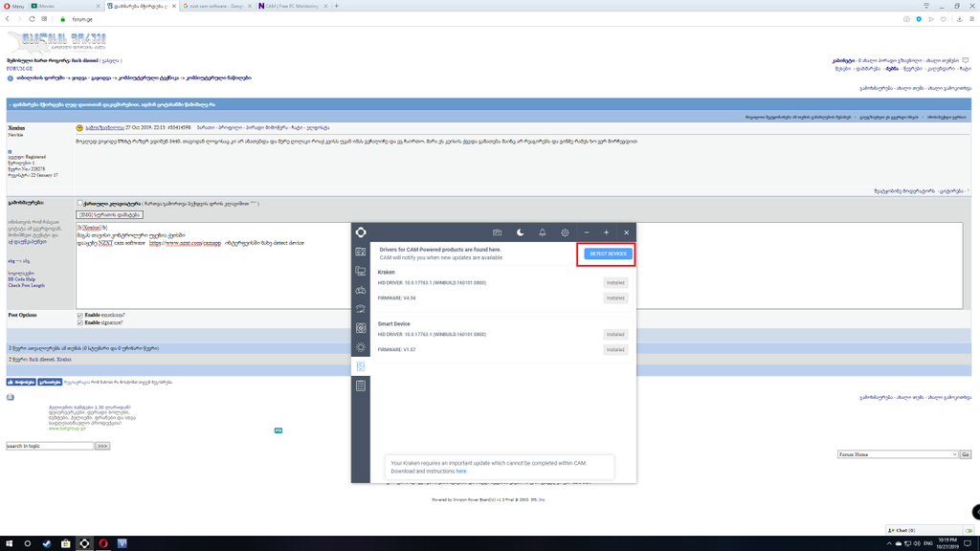Click the search in topic field
Image resolution: width=980 pixels, height=551 pixels.
50,446
